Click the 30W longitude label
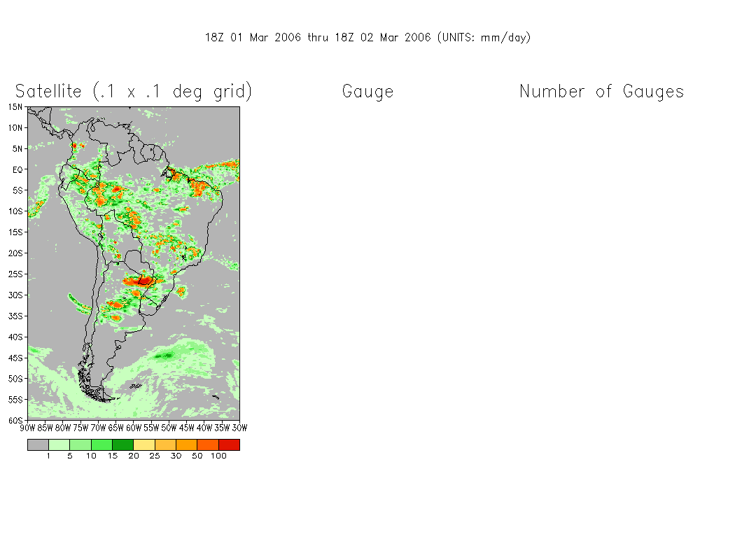This screenshot has height=560, width=735. click(x=239, y=428)
